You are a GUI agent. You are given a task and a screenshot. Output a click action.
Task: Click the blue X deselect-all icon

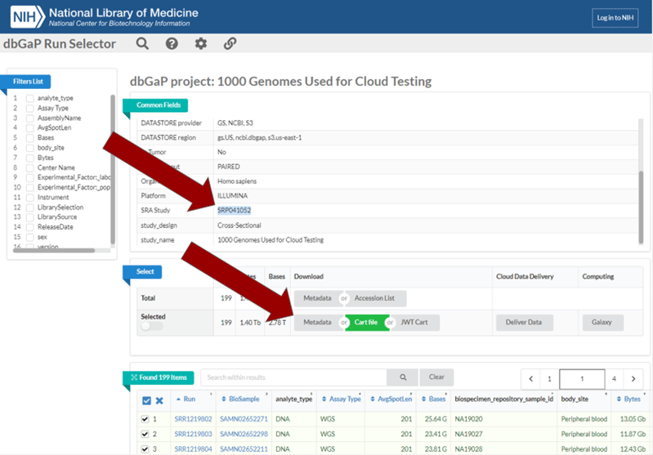pyautogui.click(x=159, y=400)
